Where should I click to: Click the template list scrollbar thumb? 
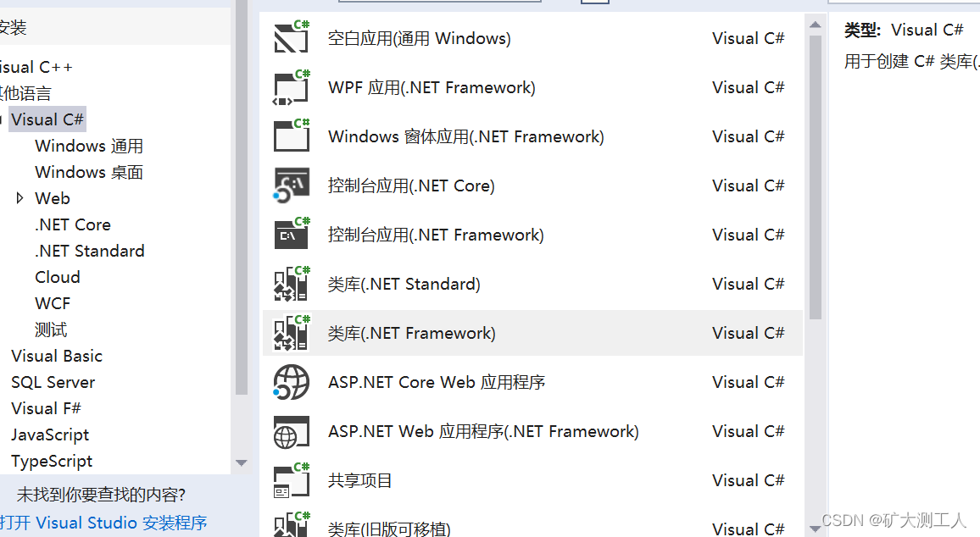(815, 177)
